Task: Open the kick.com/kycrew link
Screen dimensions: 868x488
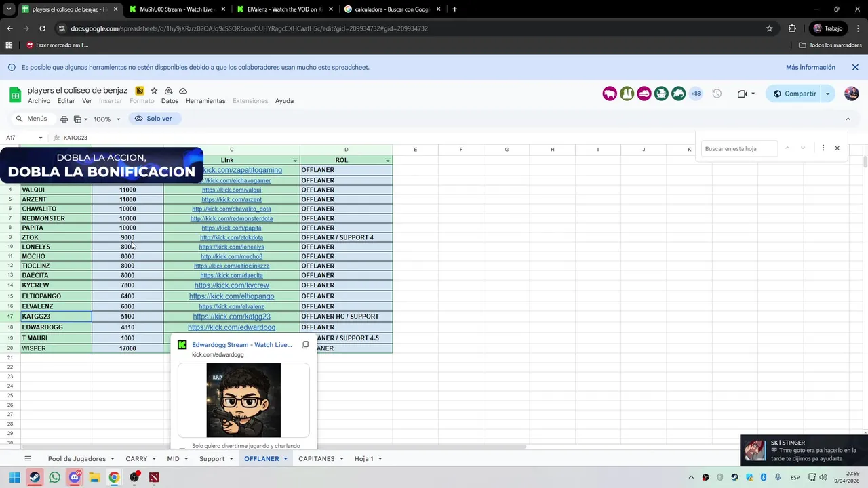Action: pyautogui.click(x=231, y=285)
